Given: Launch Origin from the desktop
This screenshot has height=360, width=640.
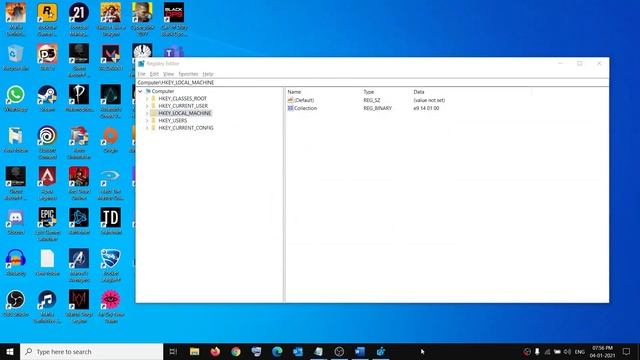Looking at the screenshot, I should pos(111,140).
